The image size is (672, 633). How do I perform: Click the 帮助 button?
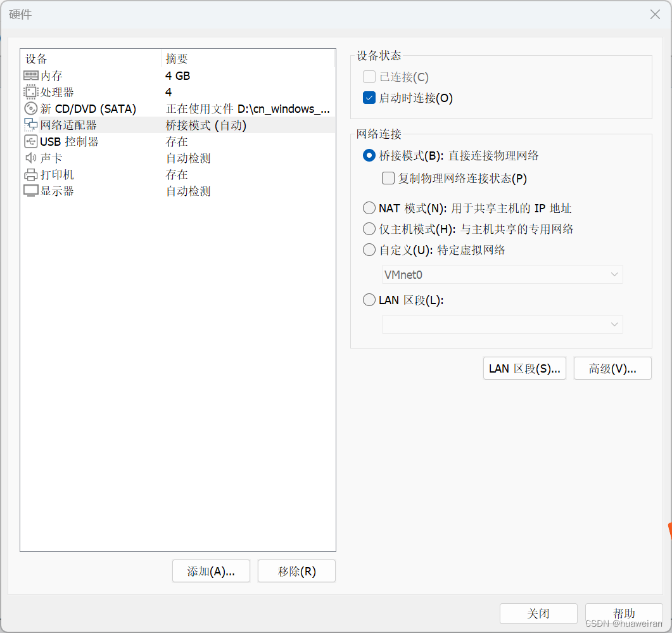(624, 613)
